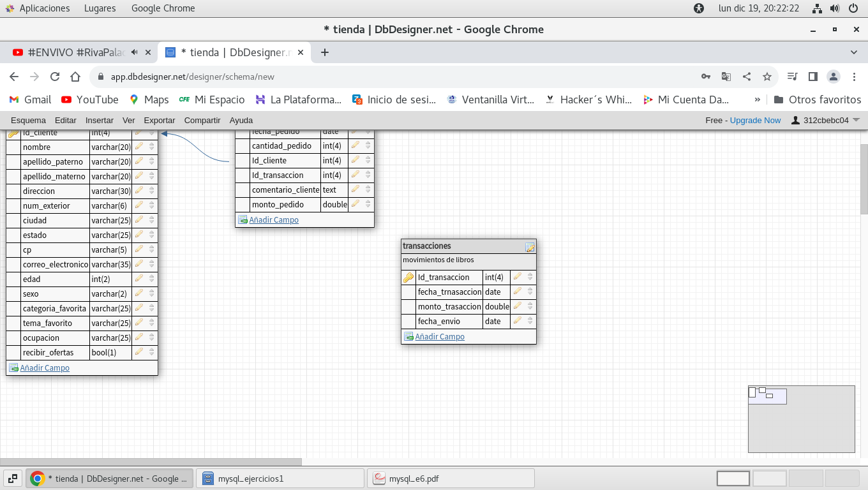The image size is (868, 490).
Task: Expand the hidden bookmarks chevron
Action: click(x=758, y=100)
